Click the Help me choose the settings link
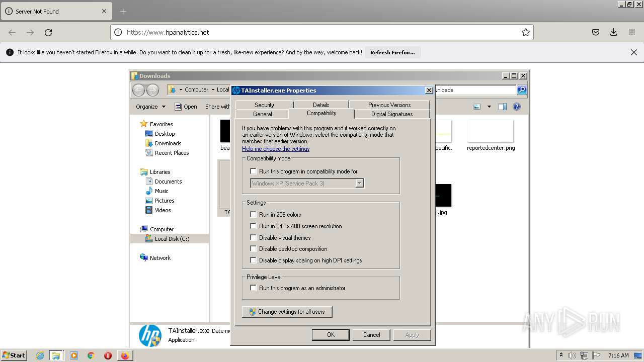The height and width of the screenshot is (362, 644). pyautogui.click(x=276, y=149)
